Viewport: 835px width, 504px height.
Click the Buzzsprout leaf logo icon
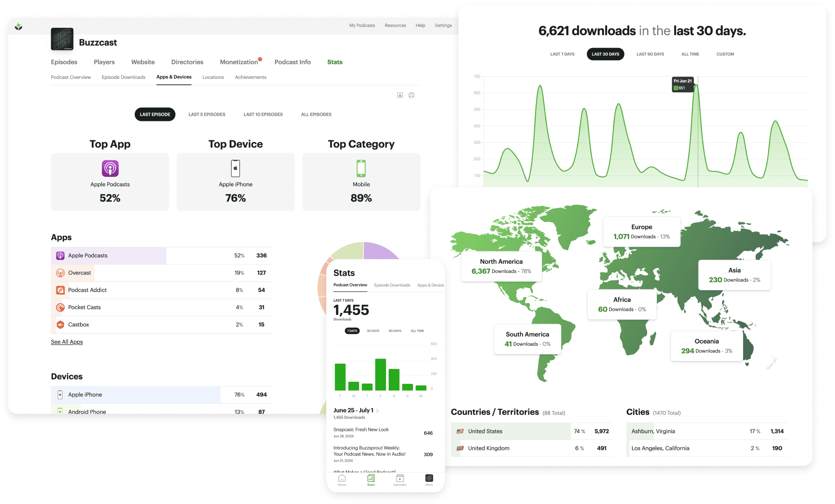pyautogui.click(x=19, y=26)
